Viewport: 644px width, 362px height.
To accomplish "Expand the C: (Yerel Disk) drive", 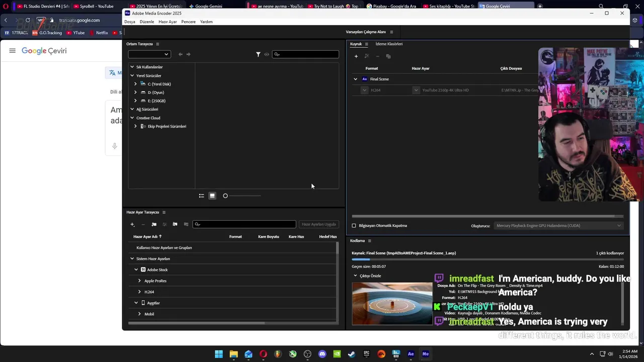I will (135, 84).
